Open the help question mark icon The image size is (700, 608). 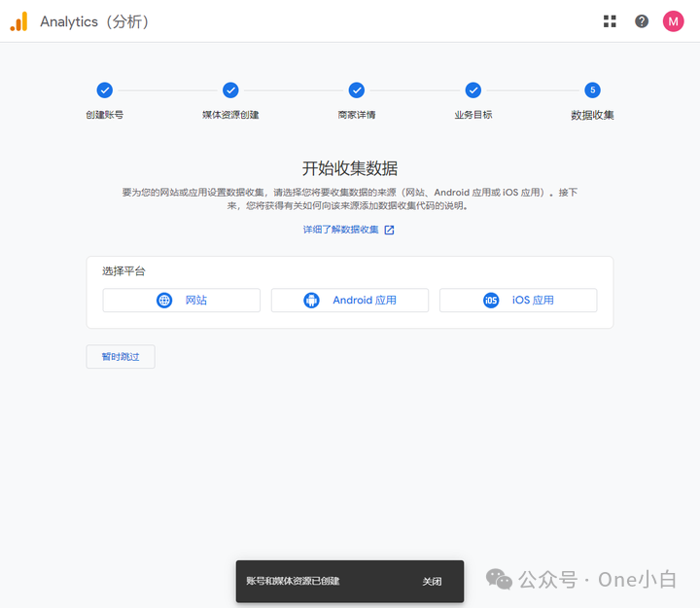point(642,21)
